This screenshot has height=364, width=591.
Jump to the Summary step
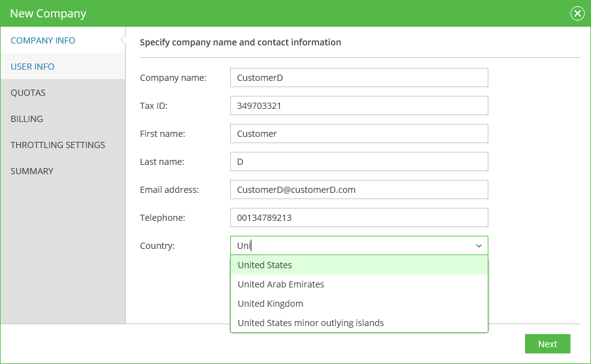click(32, 171)
